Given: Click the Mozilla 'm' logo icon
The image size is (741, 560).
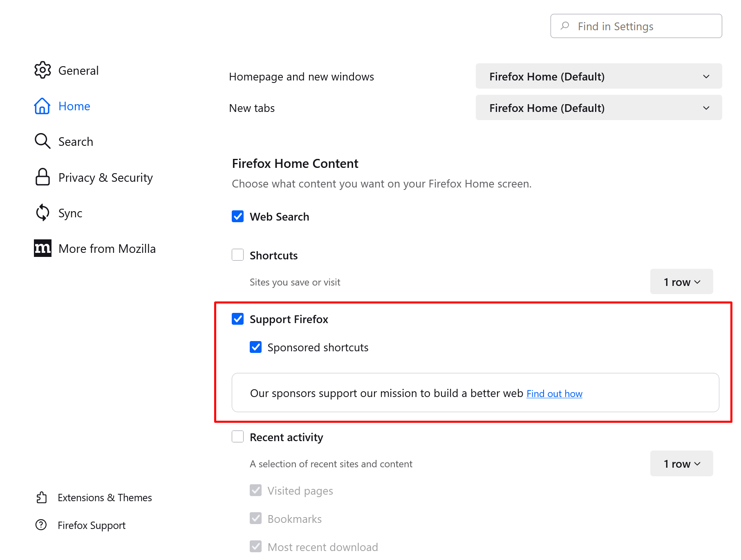Looking at the screenshot, I should tap(43, 248).
